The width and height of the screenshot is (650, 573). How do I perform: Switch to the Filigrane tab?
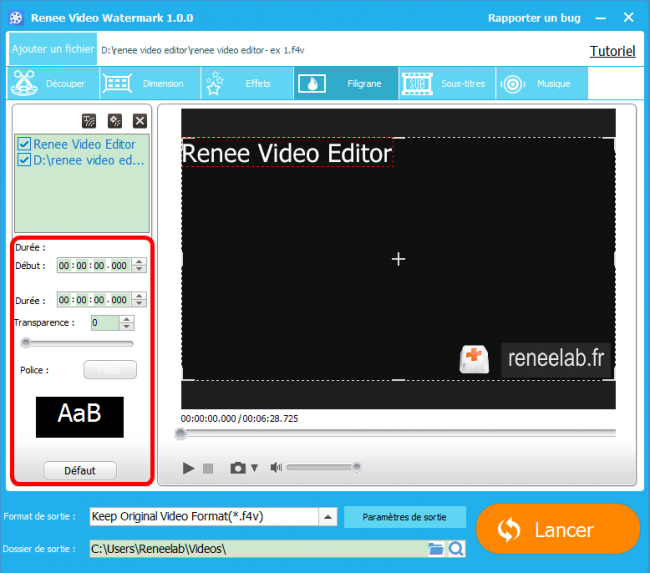(x=346, y=83)
